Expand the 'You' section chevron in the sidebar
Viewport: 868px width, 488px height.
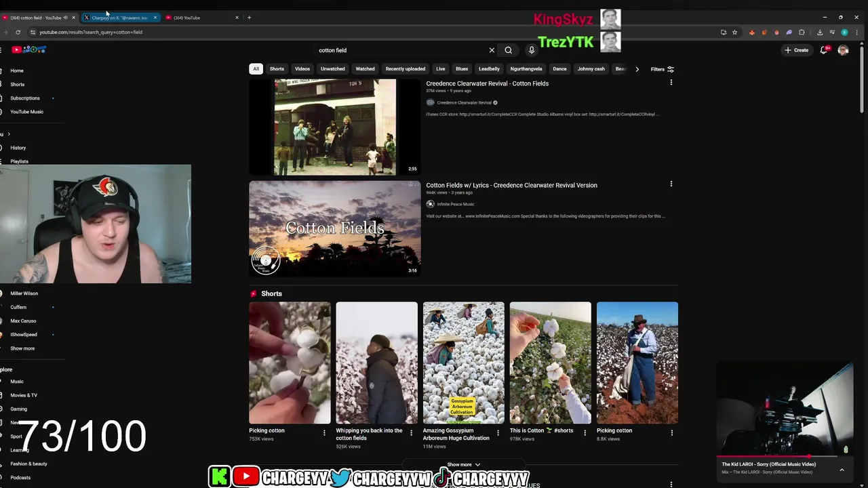pyautogui.click(x=9, y=134)
